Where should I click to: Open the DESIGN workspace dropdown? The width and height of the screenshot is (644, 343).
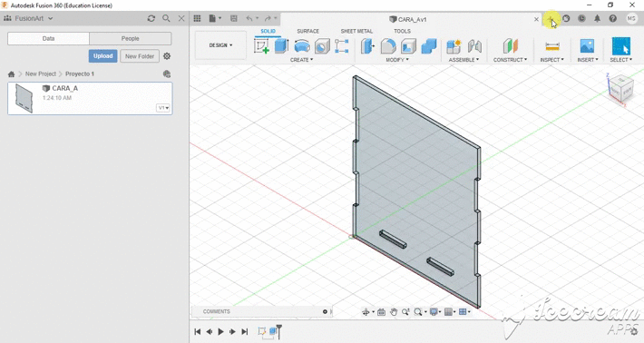(220, 45)
